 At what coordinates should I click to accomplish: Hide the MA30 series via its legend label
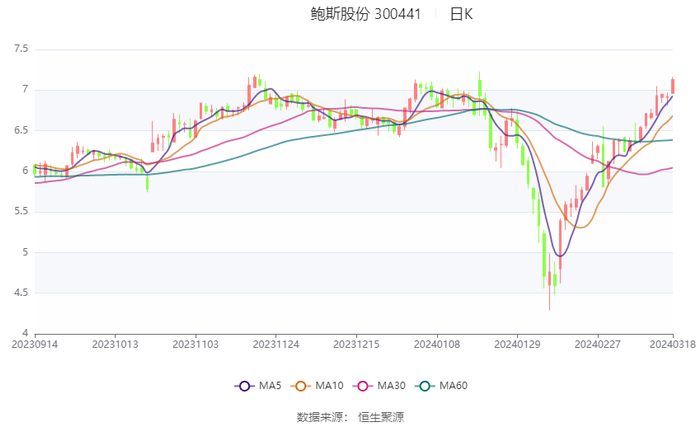[x=393, y=386]
